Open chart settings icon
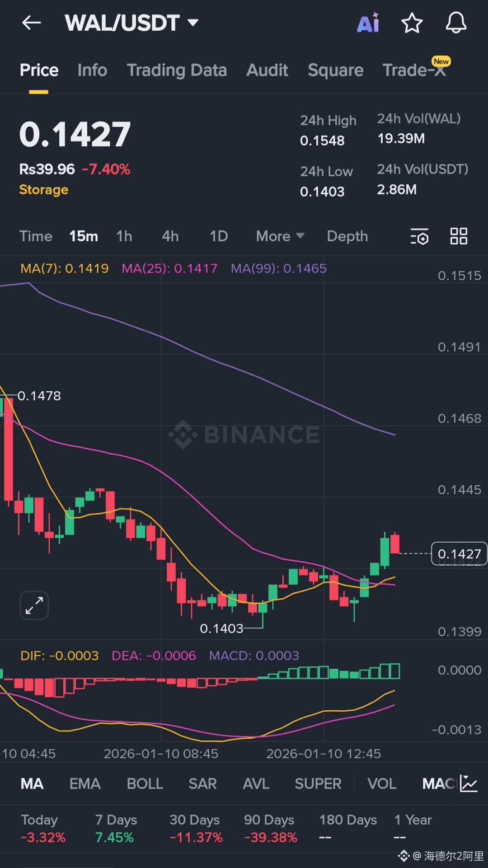Screen dimensions: 488x868 [x=419, y=236]
